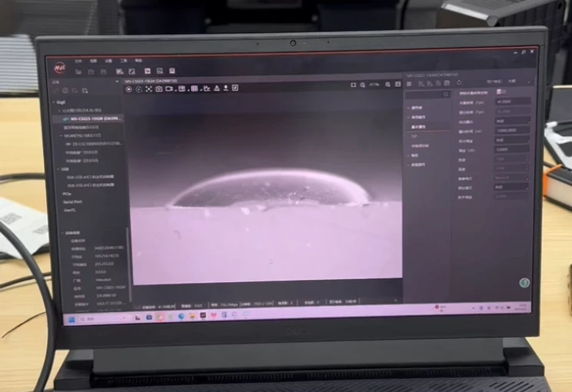Open the exposure auto dropdown
Screen dimensions: 572x392
(x=512, y=121)
